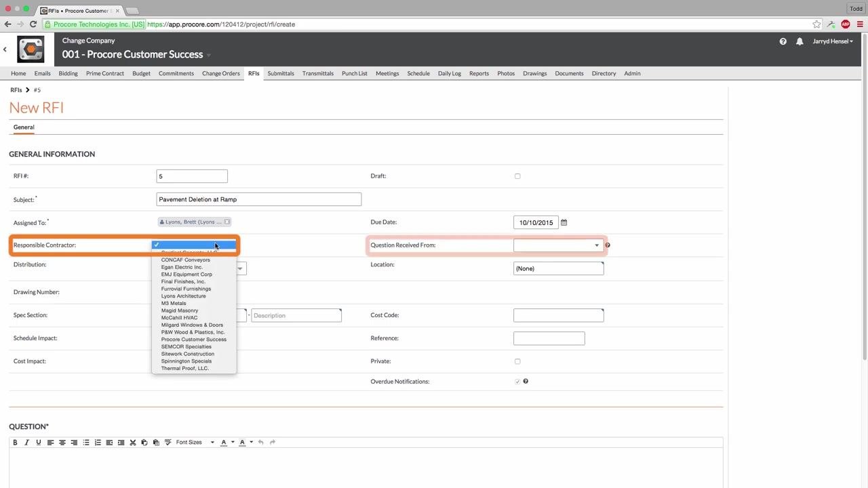868x488 pixels.
Task: Center-align the question text
Action: [62, 443]
